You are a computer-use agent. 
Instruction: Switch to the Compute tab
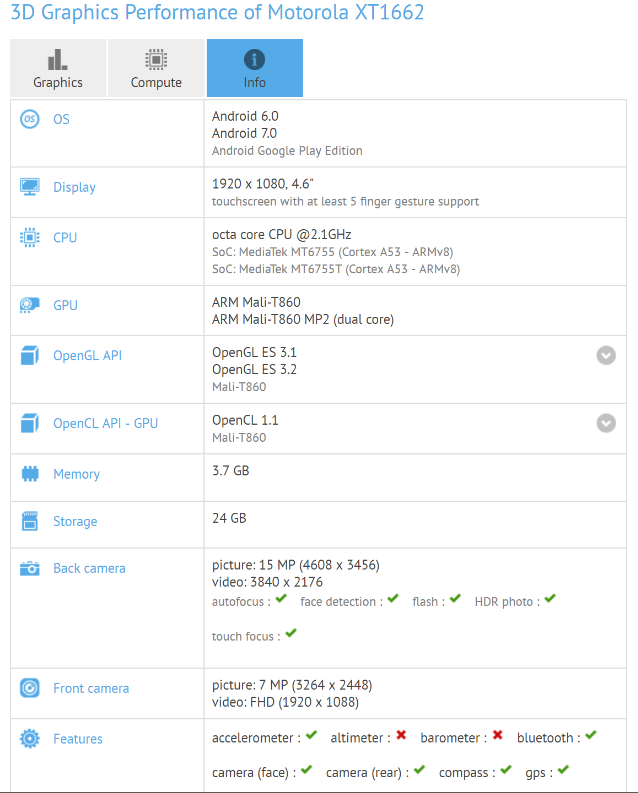[x=156, y=68]
